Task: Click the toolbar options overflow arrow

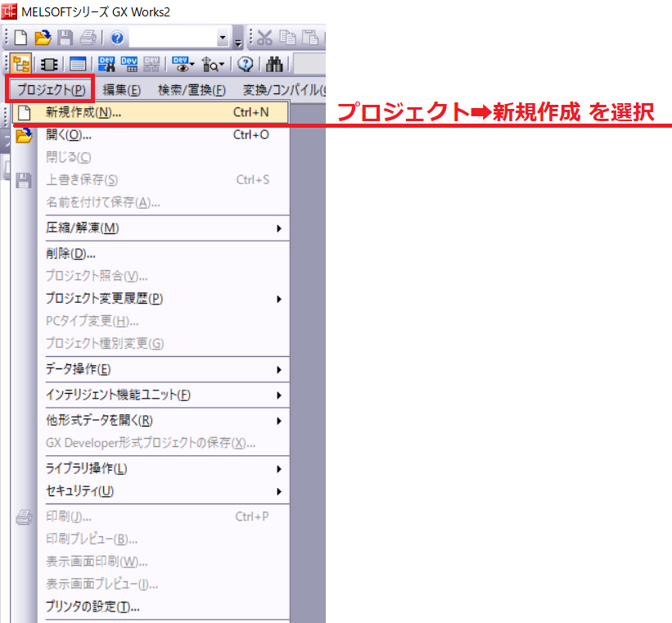Action: click(x=238, y=42)
